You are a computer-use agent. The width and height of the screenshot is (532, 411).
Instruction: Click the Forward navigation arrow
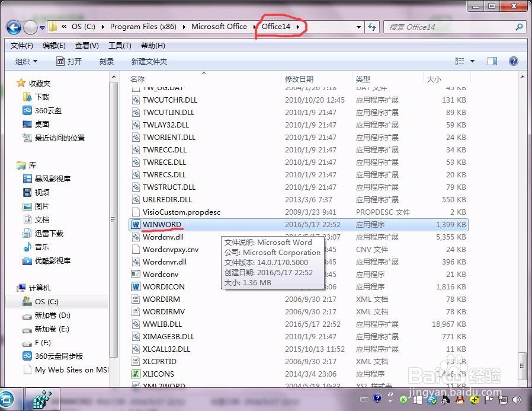(x=30, y=27)
